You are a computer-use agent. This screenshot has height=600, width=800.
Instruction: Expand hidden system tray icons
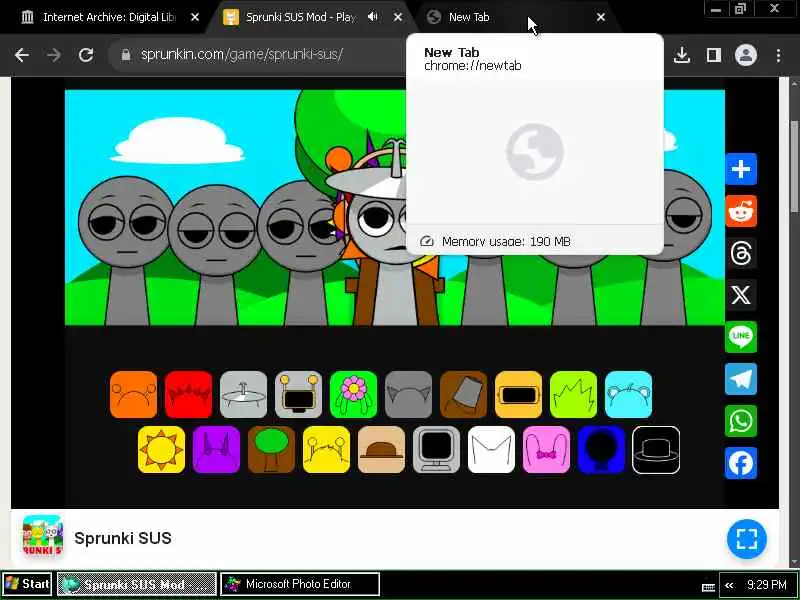(730, 585)
